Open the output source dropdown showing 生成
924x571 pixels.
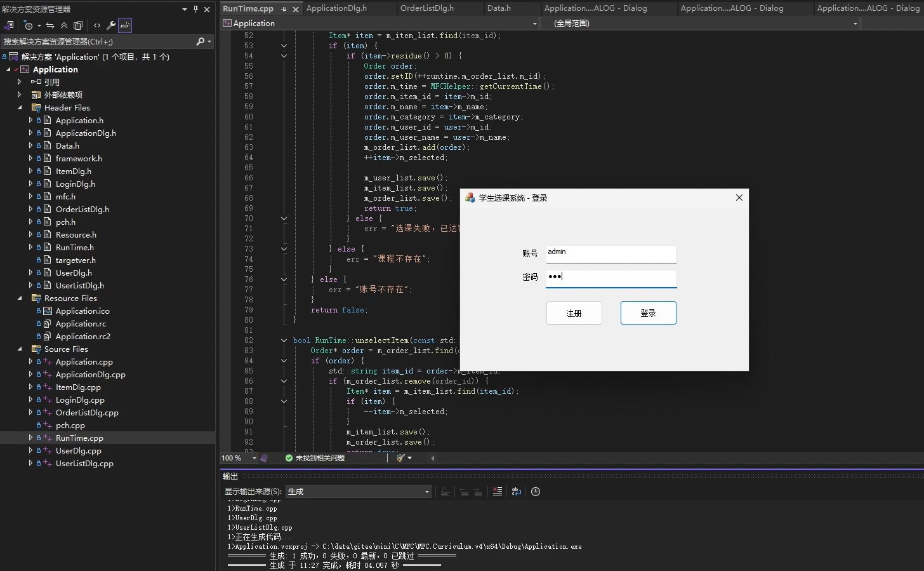click(359, 492)
